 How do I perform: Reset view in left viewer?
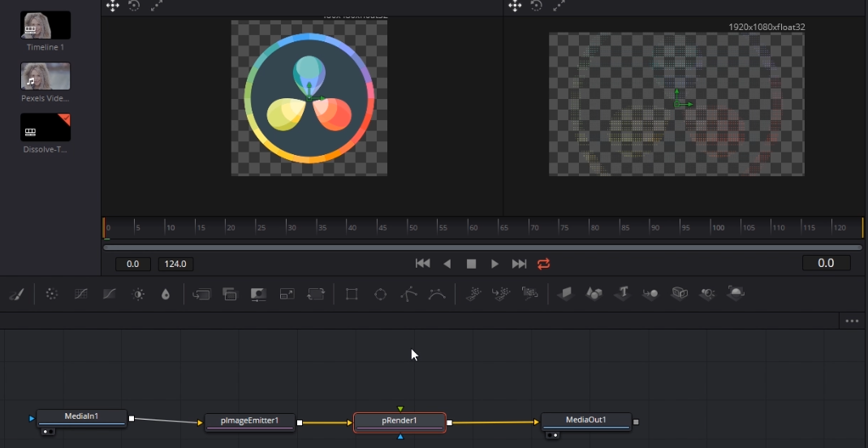134,6
